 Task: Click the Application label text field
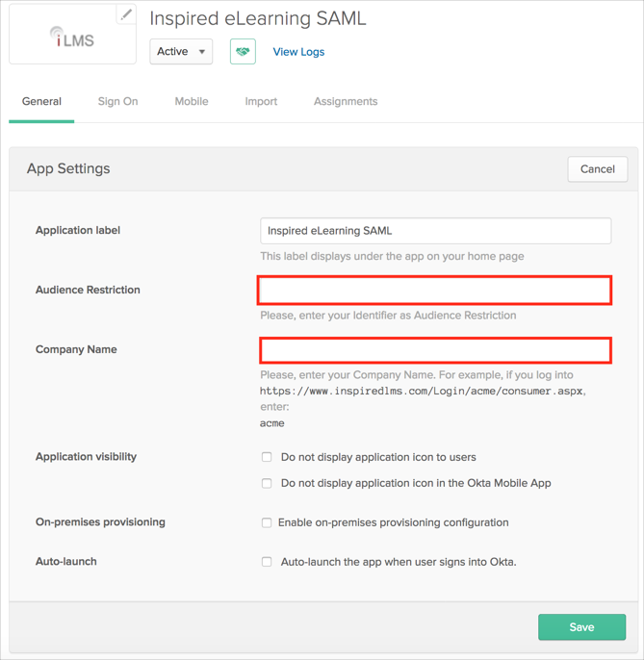point(435,231)
